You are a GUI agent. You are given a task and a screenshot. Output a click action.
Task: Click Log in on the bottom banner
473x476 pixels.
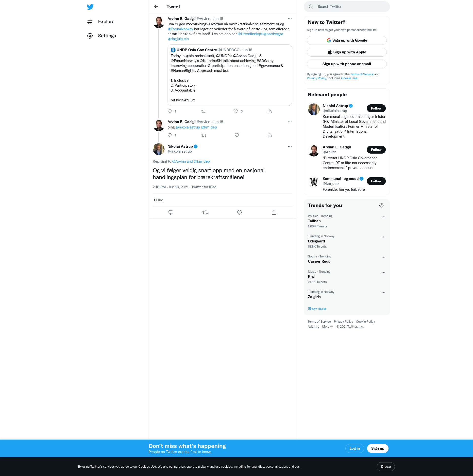(354, 449)
